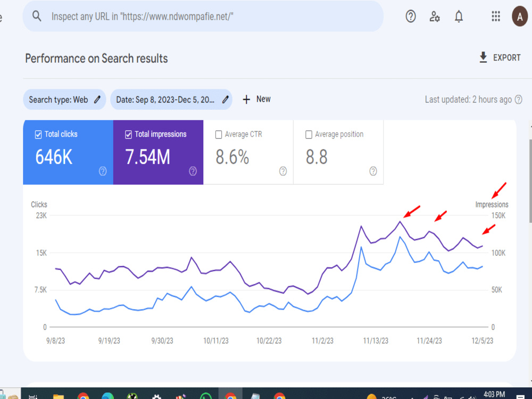532x399 pixels.
Task: Click the page vertical scrollbar thumb
Action: (x=530, y=180)
